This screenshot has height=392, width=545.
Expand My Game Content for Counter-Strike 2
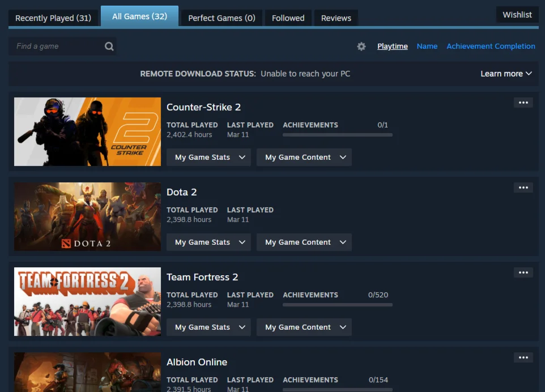click(304, 157)
